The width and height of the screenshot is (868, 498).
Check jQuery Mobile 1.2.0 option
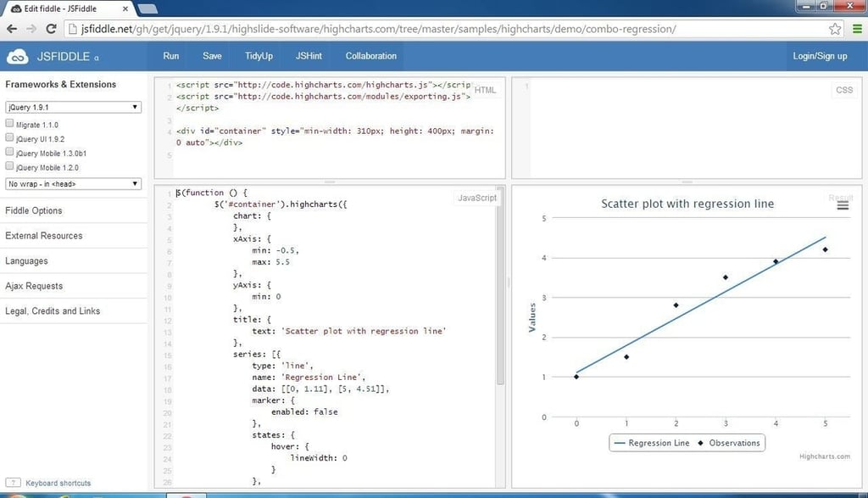[x=9, y=165]
